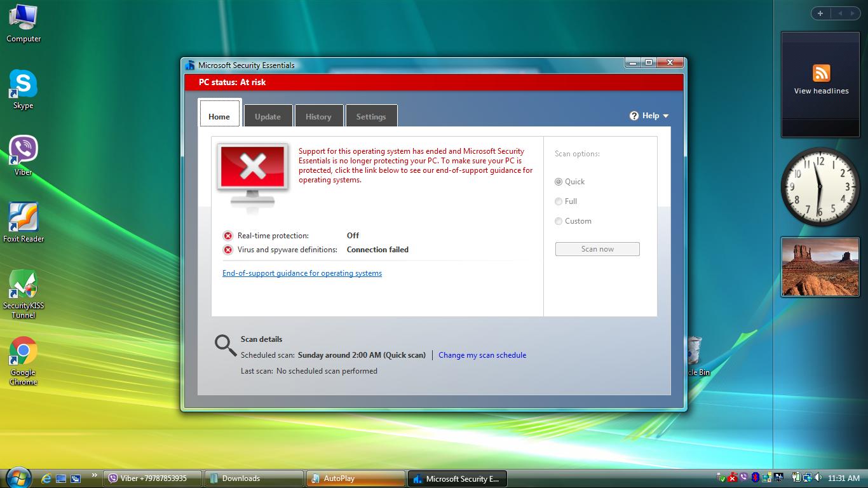The image size is (868, 488).
Task: Add a gadget with the sidebar plus button
Action: [820, 13]
